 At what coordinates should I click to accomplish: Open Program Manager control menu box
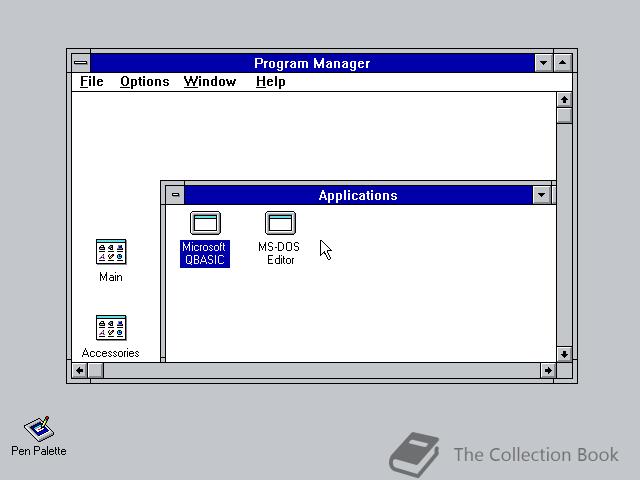point(81,63)
